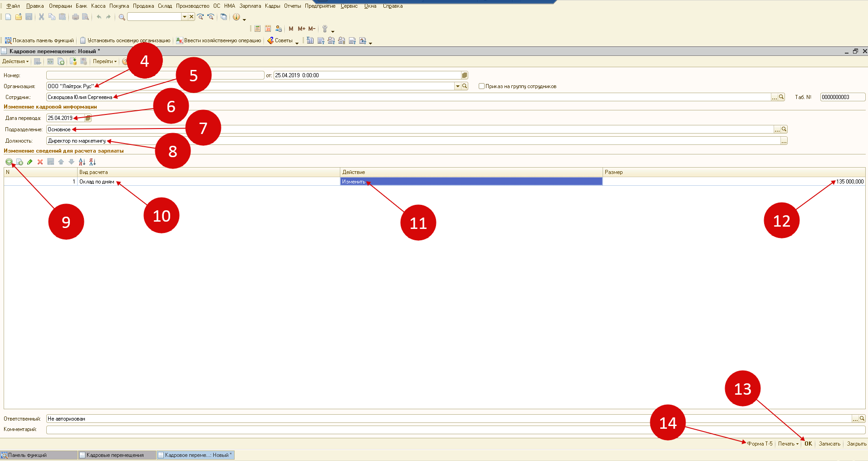Sort table ascending with А-Я icon
The image size is (868, 461).
pos(82,162)
